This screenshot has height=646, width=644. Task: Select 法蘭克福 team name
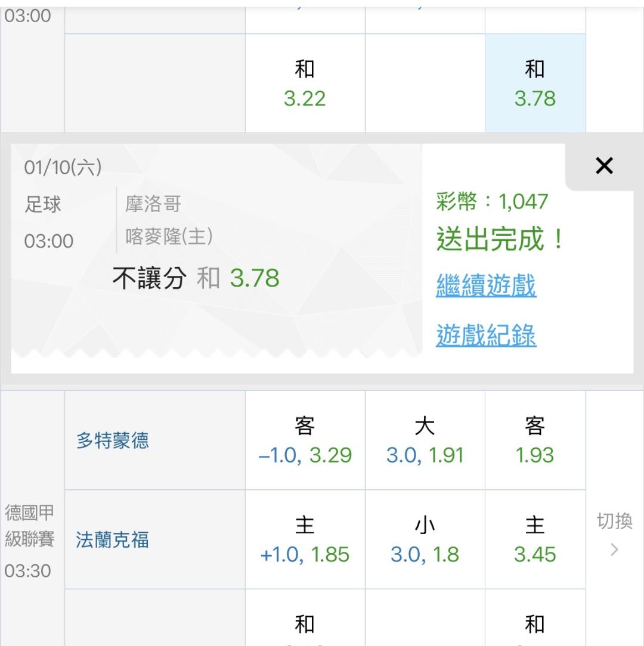(x=113, y=540)
